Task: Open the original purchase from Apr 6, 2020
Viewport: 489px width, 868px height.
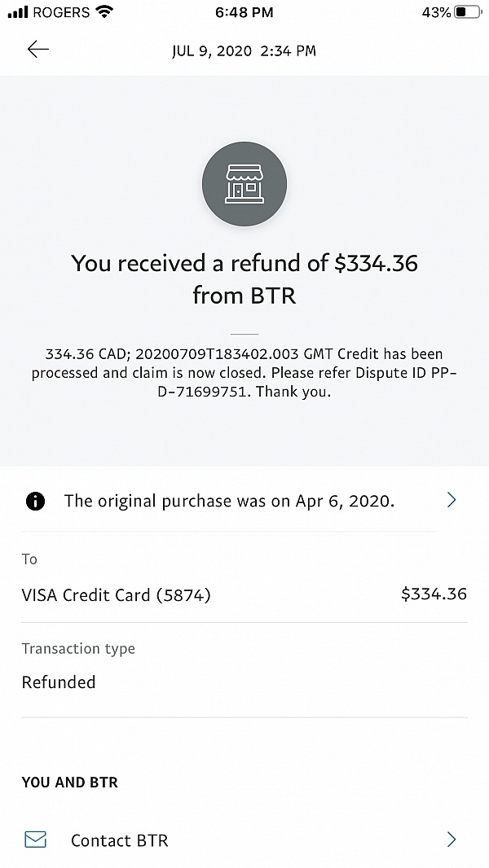Action: click(x=229, y=501)
